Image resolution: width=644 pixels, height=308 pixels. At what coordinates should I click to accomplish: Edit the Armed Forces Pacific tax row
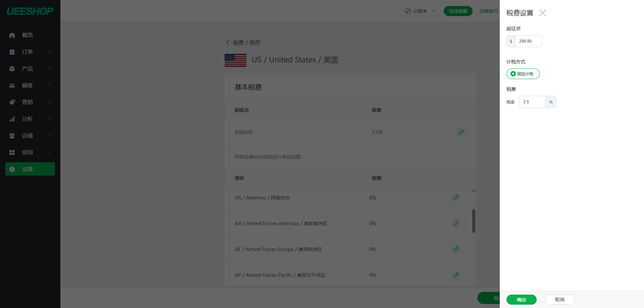pos(456,275)
